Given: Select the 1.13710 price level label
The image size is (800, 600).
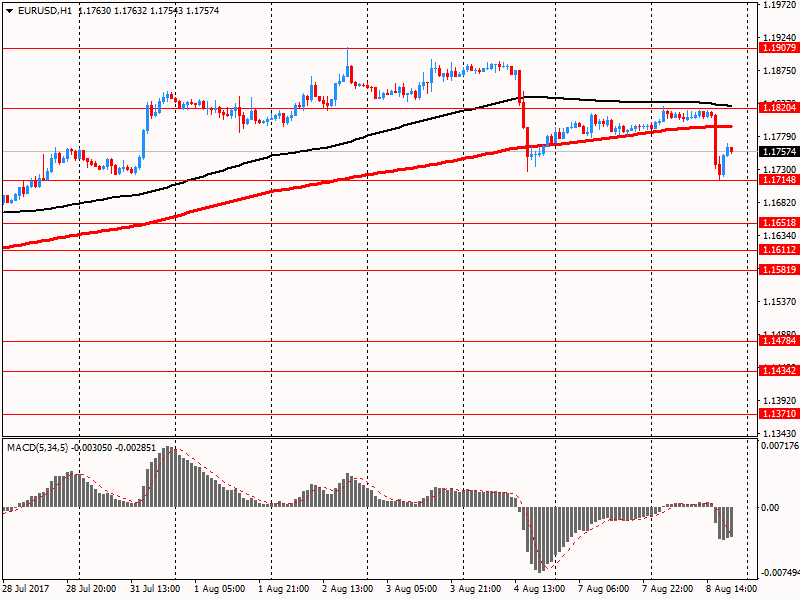Looking at the screenshot, I should point(779,414).
